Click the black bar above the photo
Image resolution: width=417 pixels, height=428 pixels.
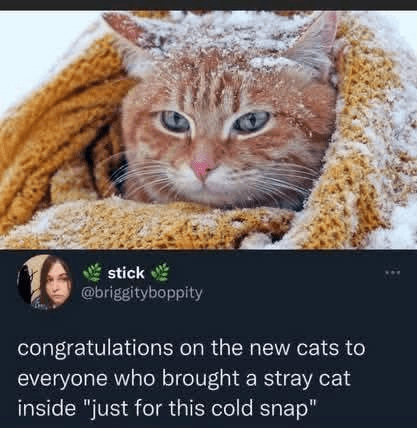click(x=208, y=5)
